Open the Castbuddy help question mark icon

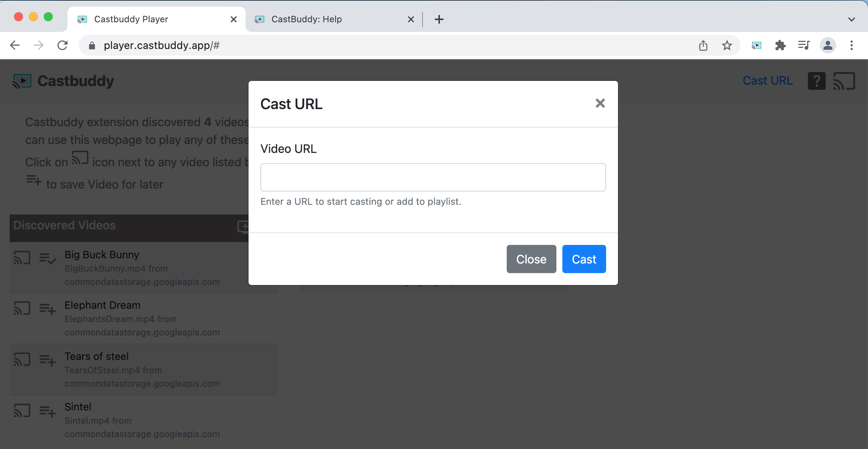816,81
